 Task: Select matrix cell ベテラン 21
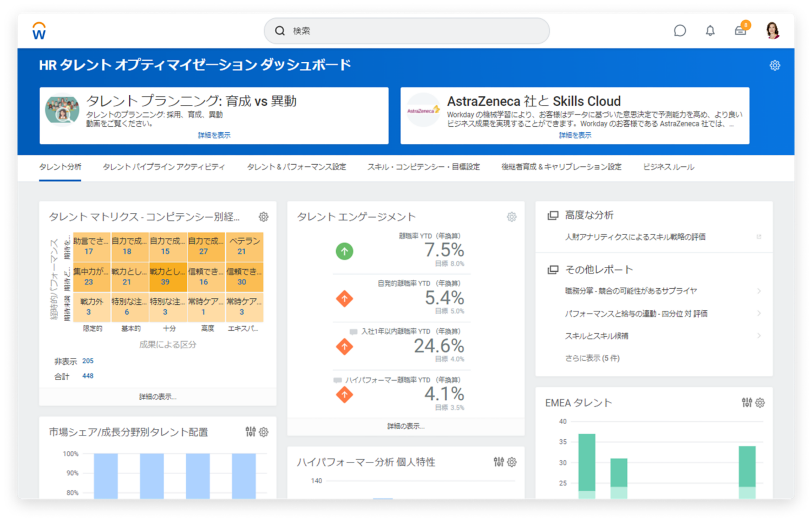click(x=244, y=247)
